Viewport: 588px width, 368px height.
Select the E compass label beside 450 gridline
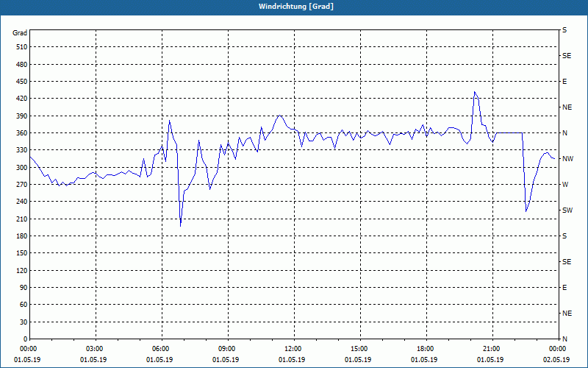tap(564, 82)
